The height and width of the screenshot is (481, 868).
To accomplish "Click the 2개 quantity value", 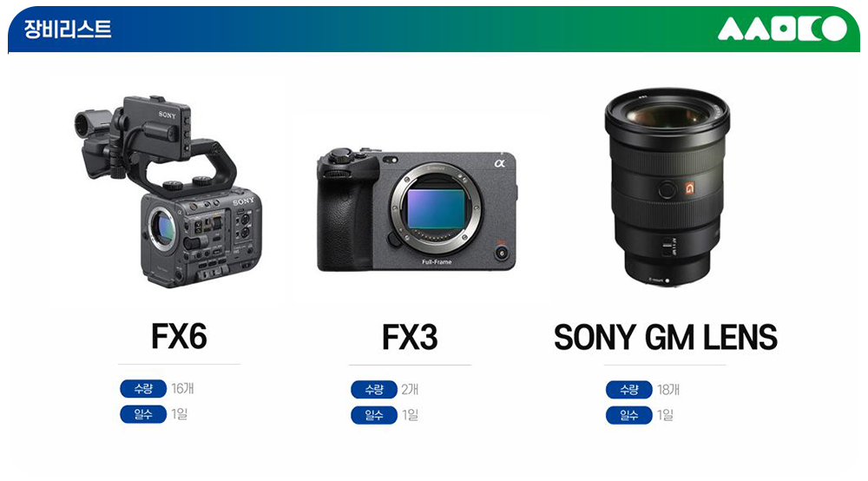I will (x=411, y=390).
